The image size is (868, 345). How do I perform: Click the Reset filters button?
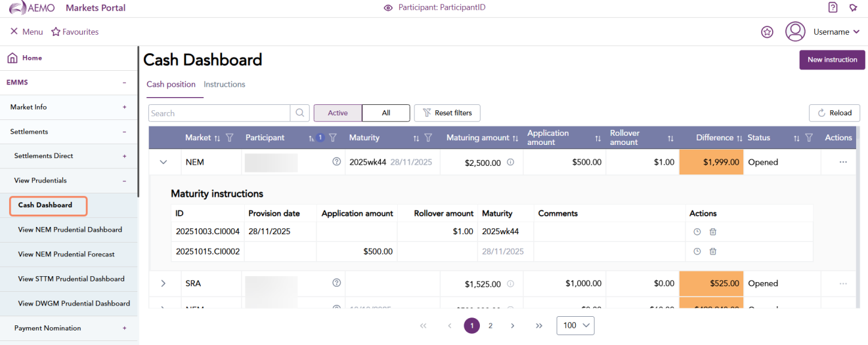pyautogui.click(x=447, y=113)
